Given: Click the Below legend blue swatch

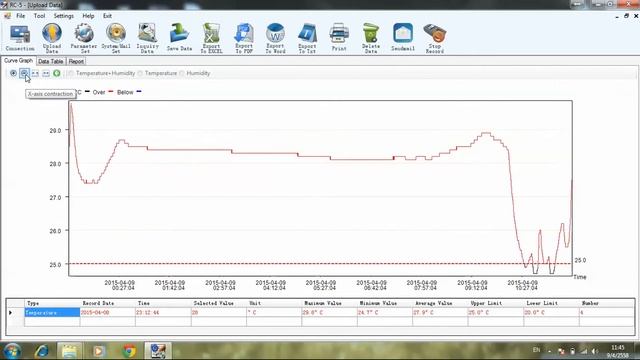Looking at the screenshot, I should (x=139, y=91).
